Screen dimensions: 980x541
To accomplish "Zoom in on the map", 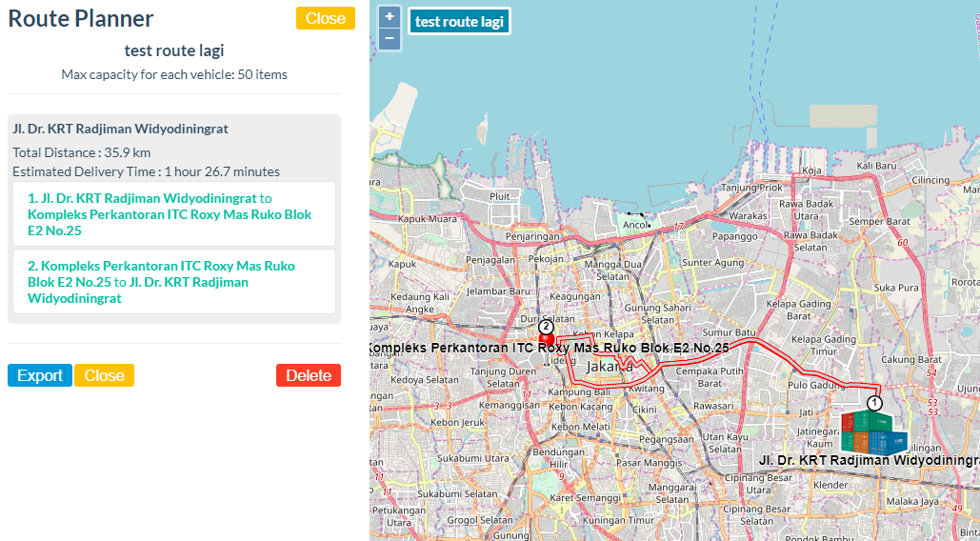I will [390, 17].
